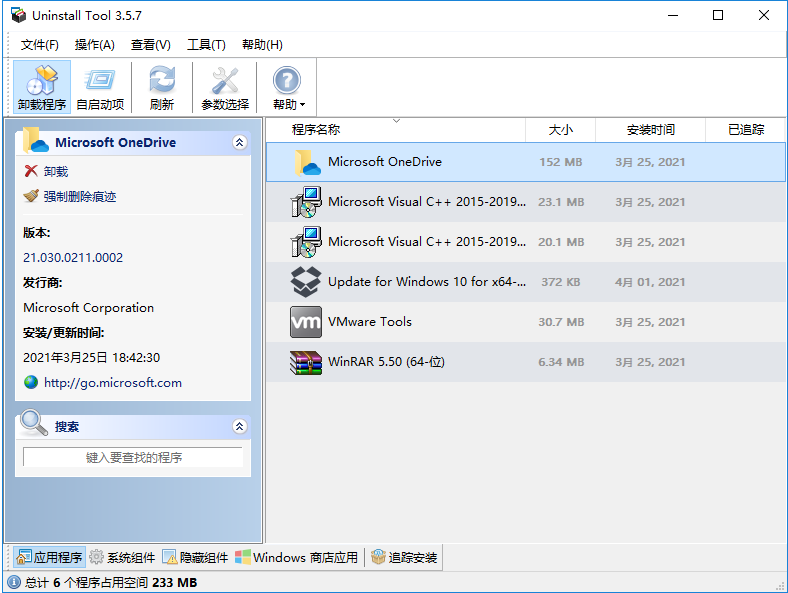Switch to the 应用程序 tab
Screen dimensions: 788x593
(x=49, y=557)
